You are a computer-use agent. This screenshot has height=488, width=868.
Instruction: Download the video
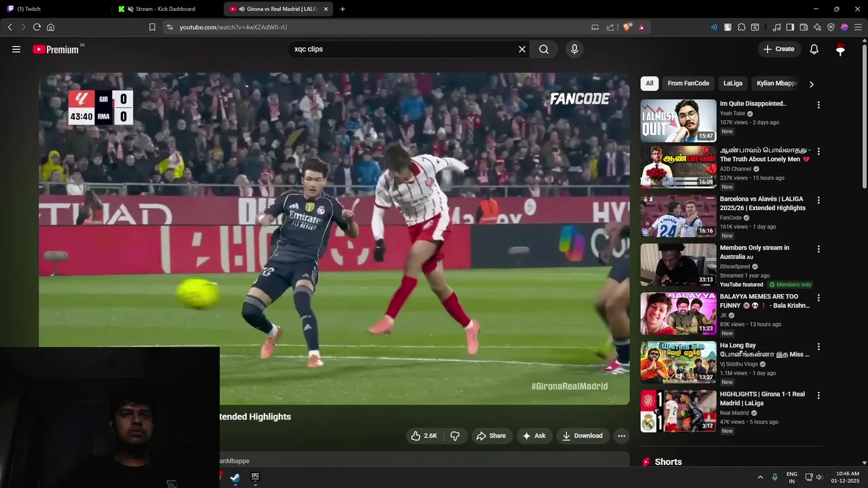[x=583, y=436]
